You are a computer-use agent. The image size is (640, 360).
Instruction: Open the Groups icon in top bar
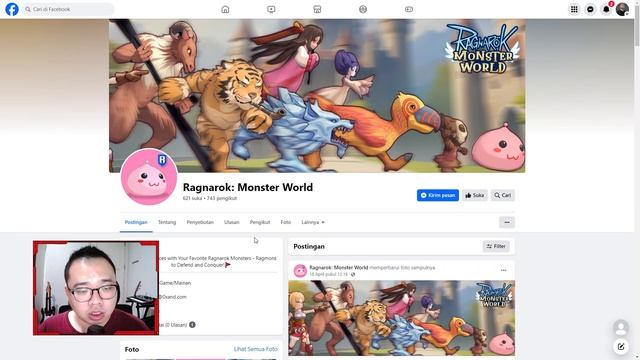[363, 9]
